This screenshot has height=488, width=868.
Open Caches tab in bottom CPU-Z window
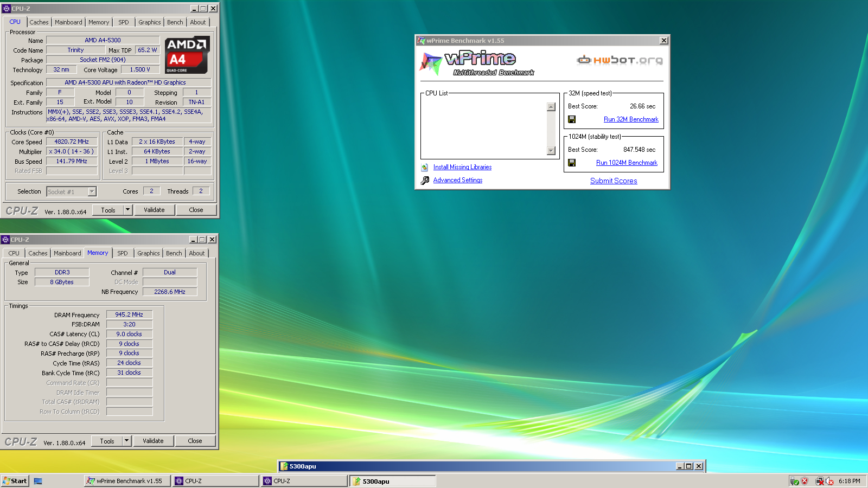coord(38,253)
